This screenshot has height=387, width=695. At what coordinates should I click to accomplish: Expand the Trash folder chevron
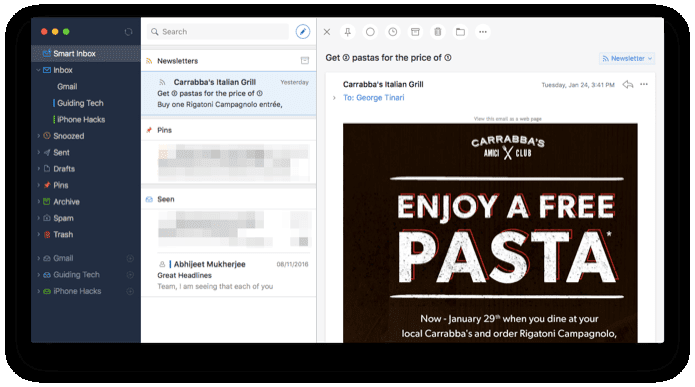point(39,234)
